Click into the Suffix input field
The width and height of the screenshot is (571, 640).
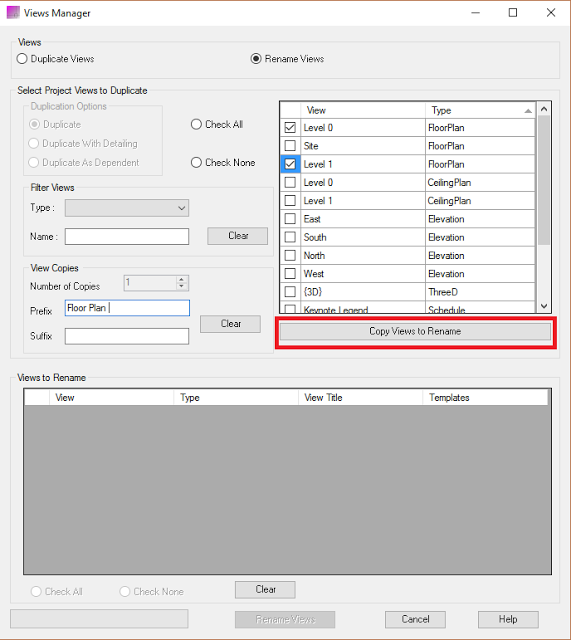click(127, 336)
